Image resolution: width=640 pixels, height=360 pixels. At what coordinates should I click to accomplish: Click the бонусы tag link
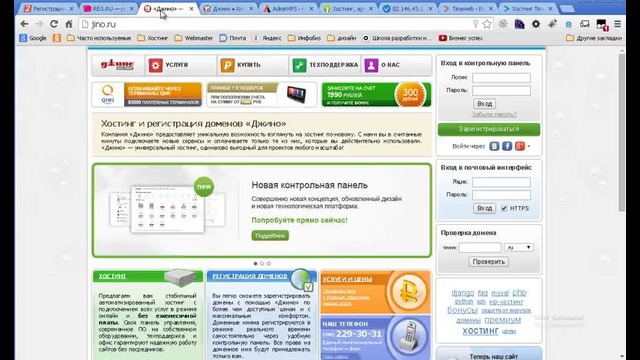(x=462, y=310)
